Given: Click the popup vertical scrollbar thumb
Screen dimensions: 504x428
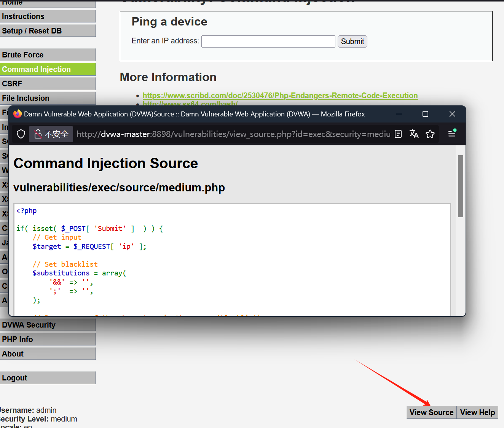Looking at the screenshot, I should [461, 186].
